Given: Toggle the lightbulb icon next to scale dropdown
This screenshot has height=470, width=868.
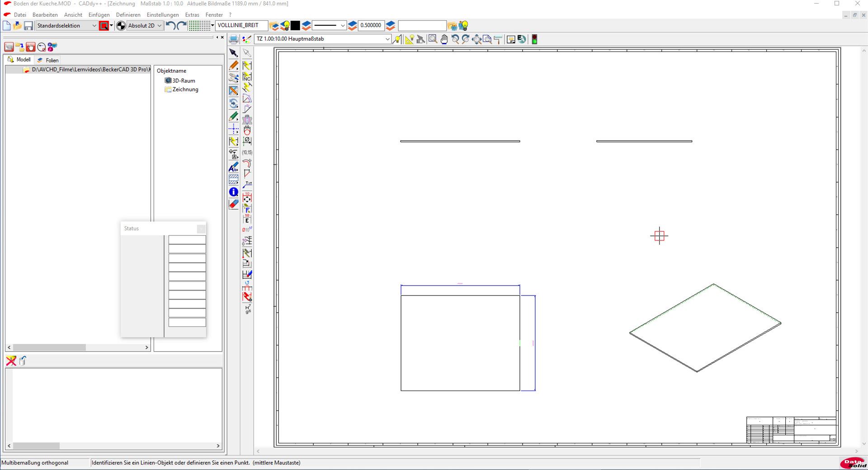Looking at the screenshot, I should tap(397, 39).
